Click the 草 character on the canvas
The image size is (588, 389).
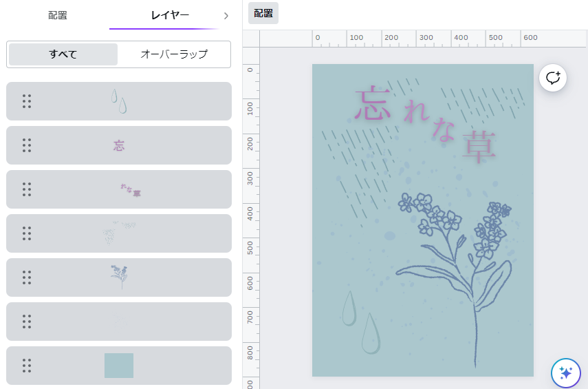click(479, 146)
